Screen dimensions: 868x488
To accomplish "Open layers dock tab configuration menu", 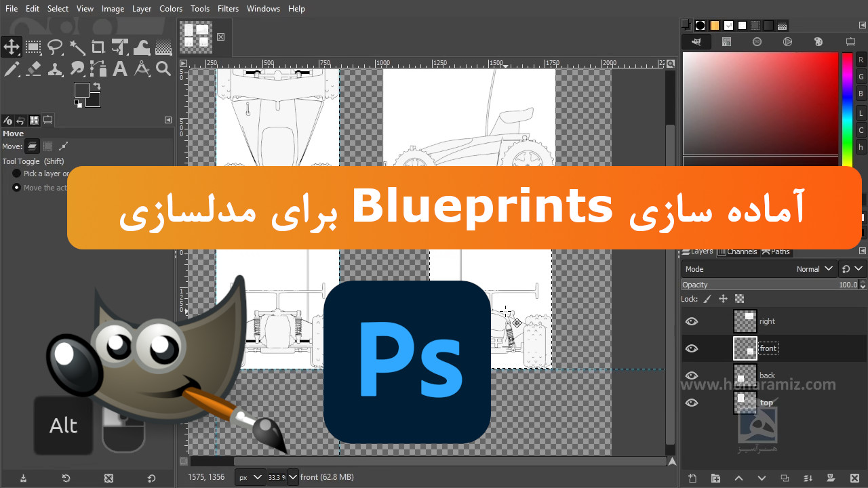I will [x=862, y=251].
